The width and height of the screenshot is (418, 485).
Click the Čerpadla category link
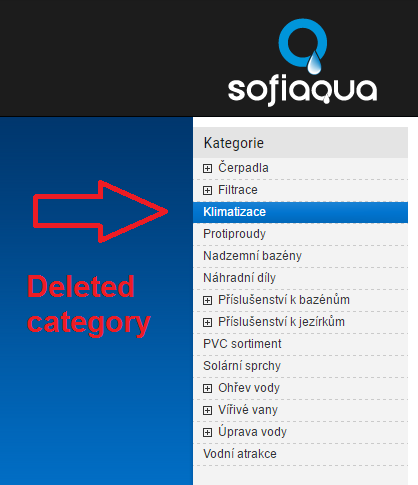243,167
